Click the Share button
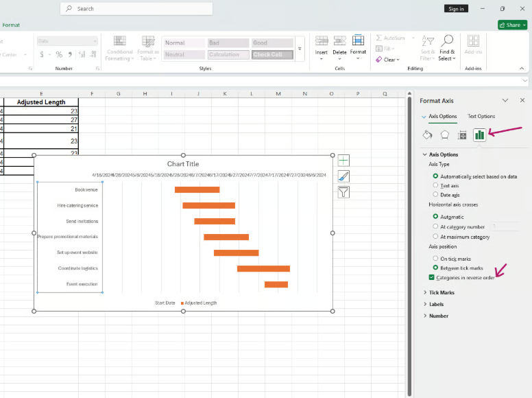 point(512,25)
